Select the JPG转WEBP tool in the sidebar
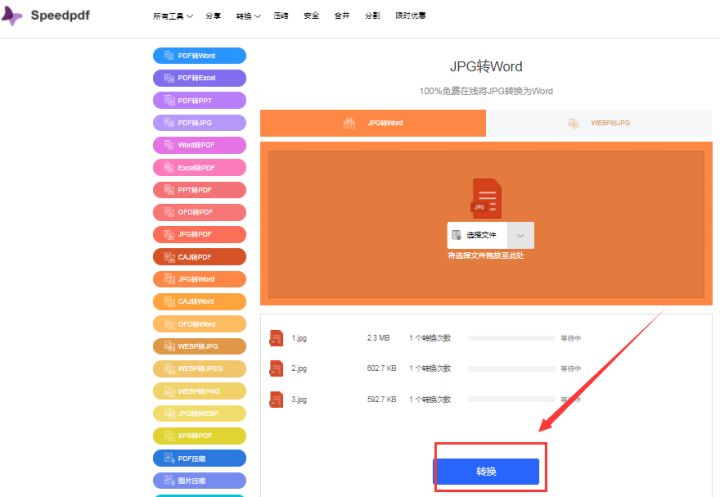Viewport: 720px width, 497px height. [x=199, y=413]
